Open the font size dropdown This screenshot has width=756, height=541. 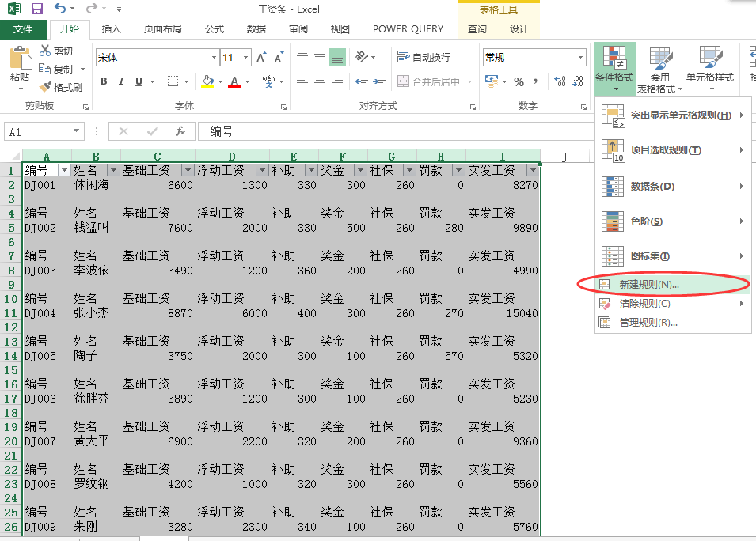pyautogui.click(x=246, y=57)
